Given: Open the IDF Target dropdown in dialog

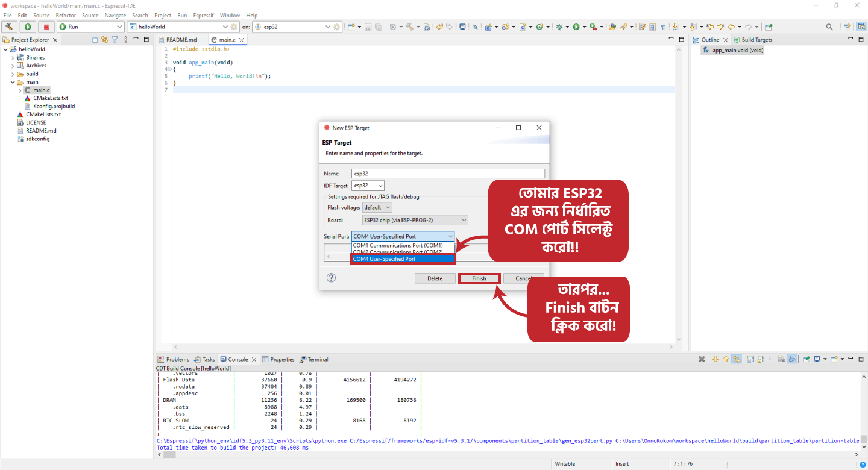Looking at the screenshot, I should click(368, 186).
